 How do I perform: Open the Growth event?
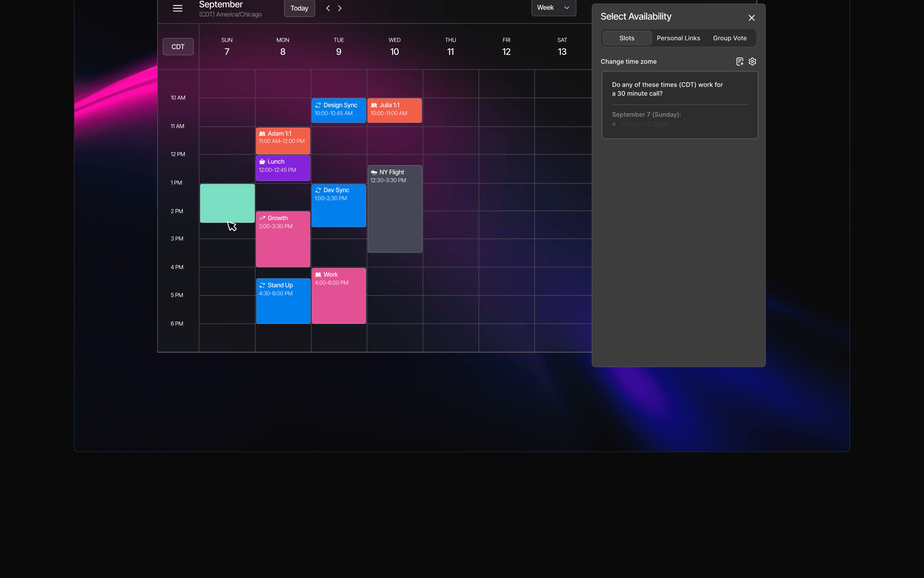coord(283,239)
